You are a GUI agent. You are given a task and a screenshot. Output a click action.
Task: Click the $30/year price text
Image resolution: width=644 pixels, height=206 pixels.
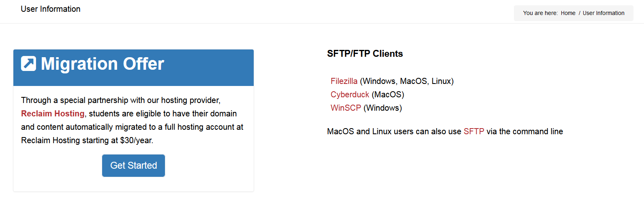coord(137,140)
